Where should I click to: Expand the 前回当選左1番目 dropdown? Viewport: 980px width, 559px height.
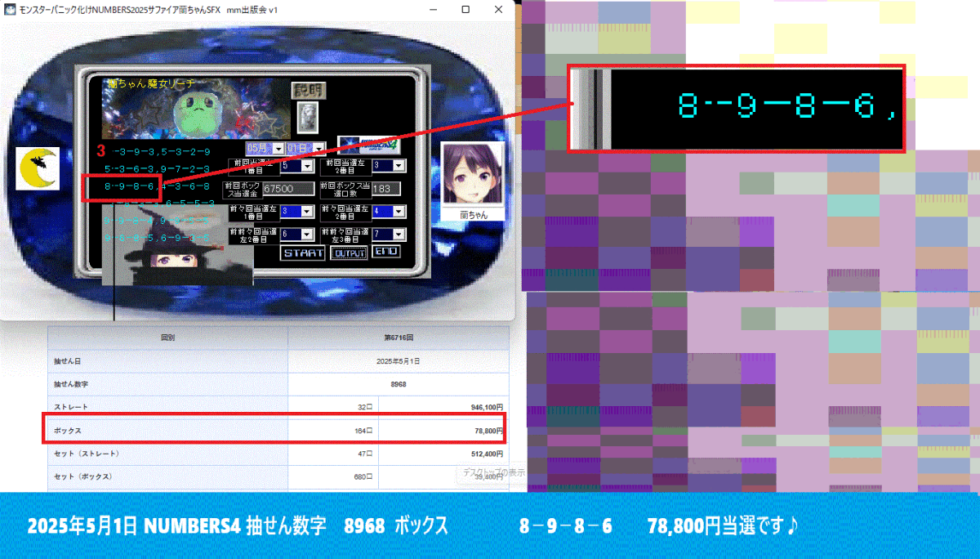point(296,166)
